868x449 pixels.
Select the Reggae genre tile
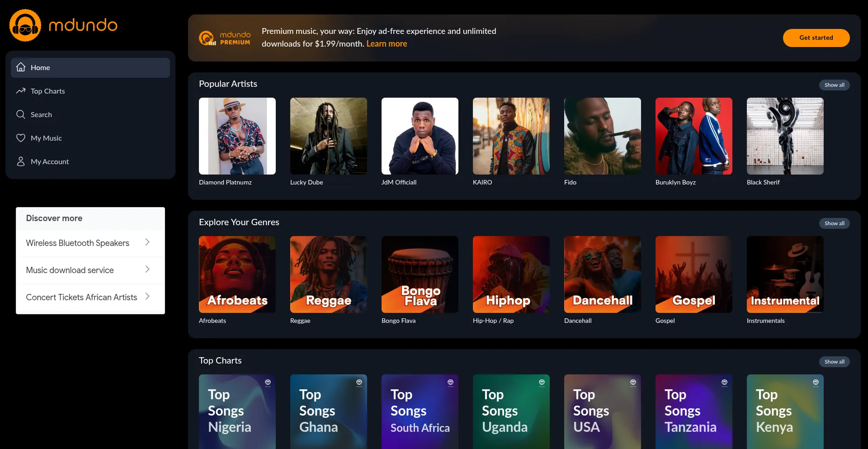click(329, 274)
